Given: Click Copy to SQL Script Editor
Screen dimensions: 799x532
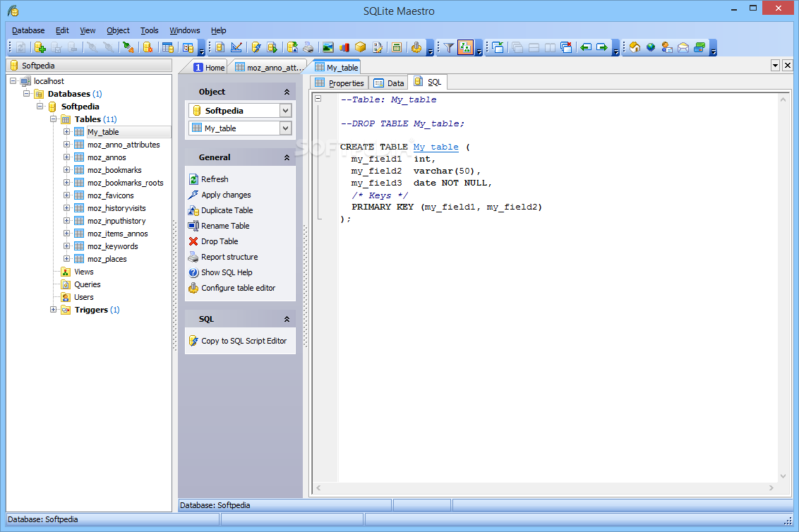Looking at the screenshot, I should 244,341.
